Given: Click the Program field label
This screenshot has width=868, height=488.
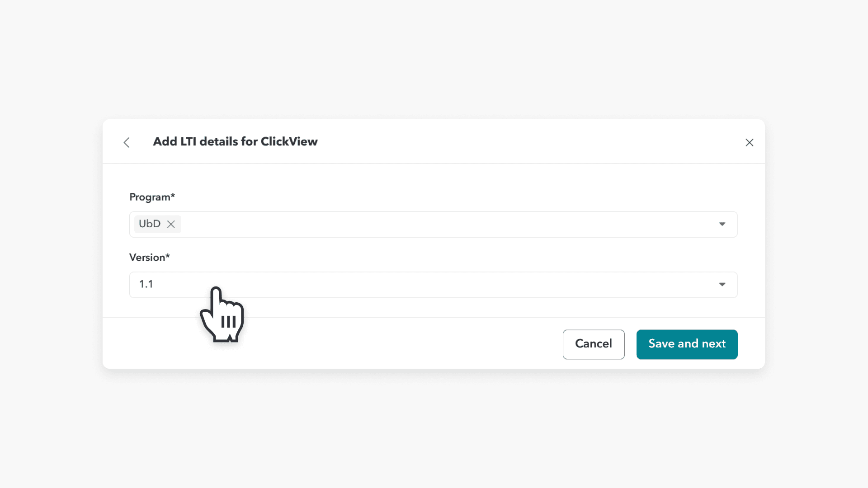Looking at the screenshot, I should pos(149,197).
